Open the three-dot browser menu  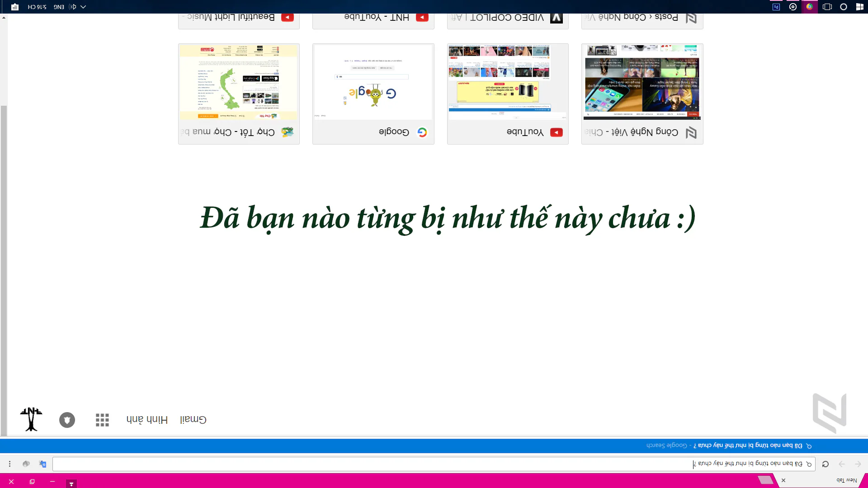(9, 464)
